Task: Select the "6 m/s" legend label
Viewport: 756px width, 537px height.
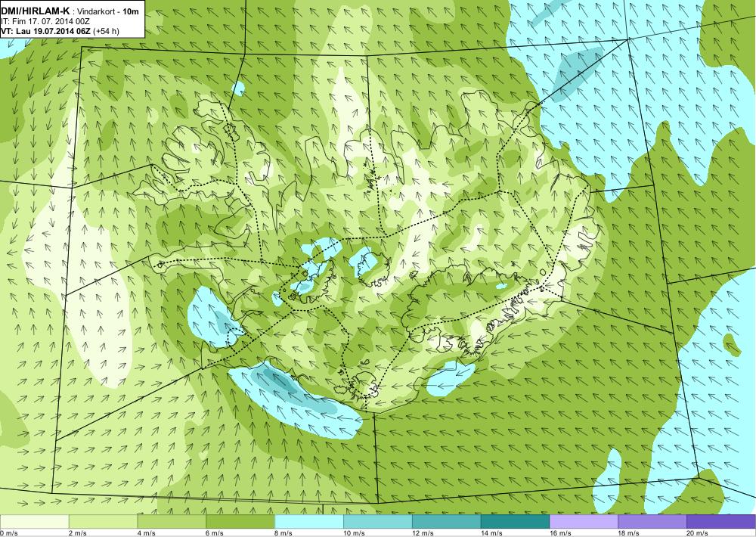Action: 215,533
